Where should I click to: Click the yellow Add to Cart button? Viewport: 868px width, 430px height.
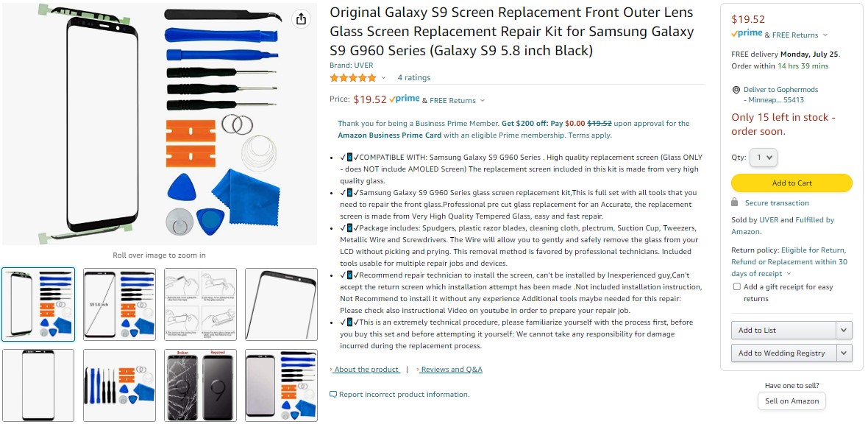(x=791, y=183)
